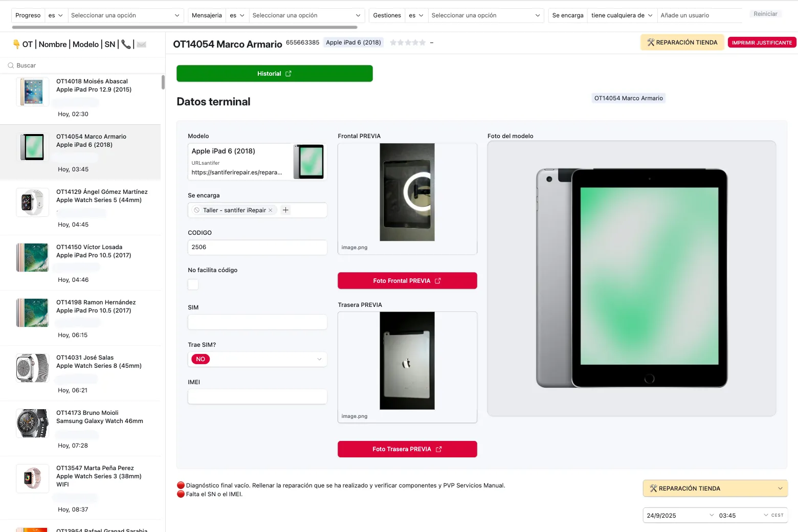Open the Trae SIM? dropdown

[320, 359]
